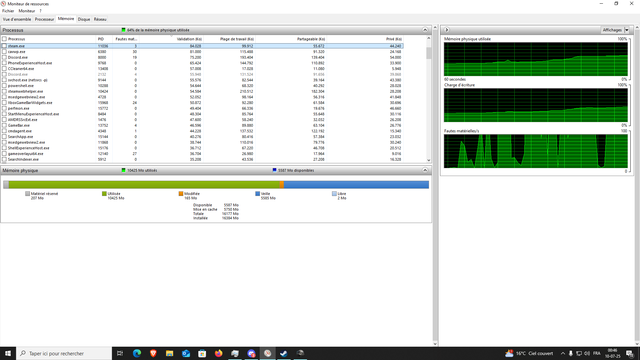Sort by the Privé (Ko) column header

364,39
